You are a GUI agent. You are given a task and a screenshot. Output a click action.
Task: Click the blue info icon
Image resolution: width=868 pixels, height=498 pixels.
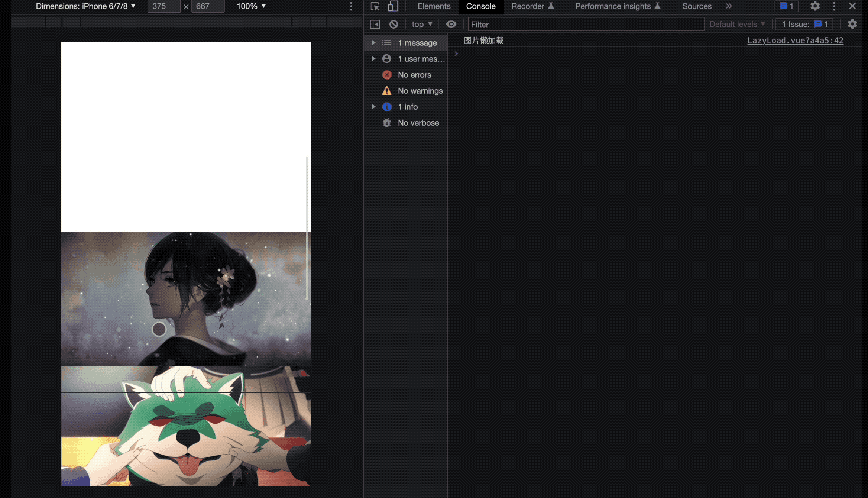pos(387,107)
